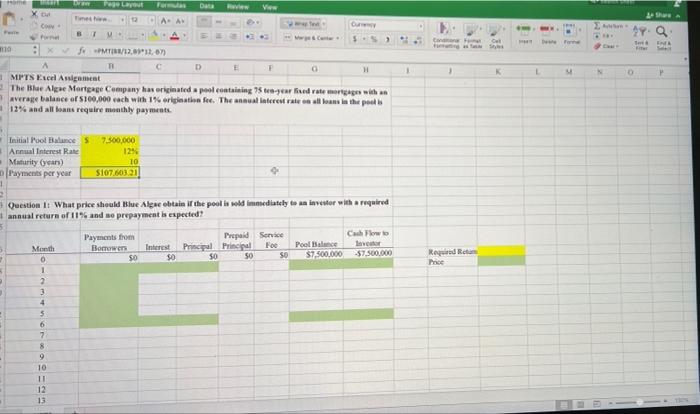Click the Format painter brush icon

pos(34,37)
